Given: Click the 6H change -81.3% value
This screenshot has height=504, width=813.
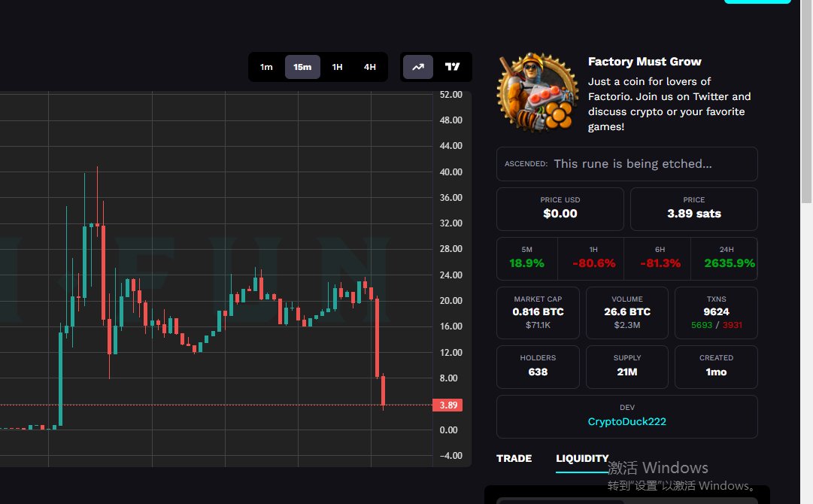Looking at the screenshot, I should (660, 263).
